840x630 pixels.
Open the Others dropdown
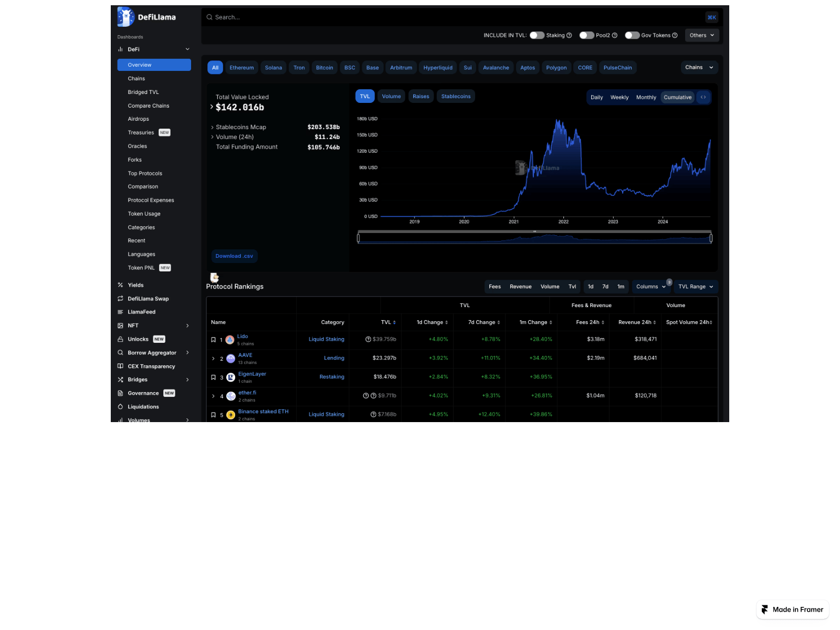(702, 35)
